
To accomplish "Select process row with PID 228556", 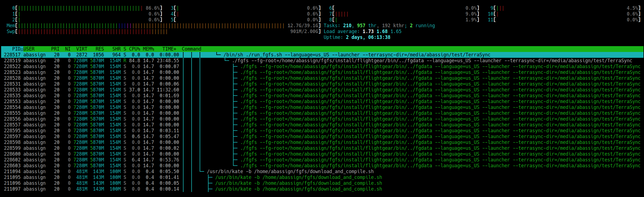I will (x=322, y=119).
